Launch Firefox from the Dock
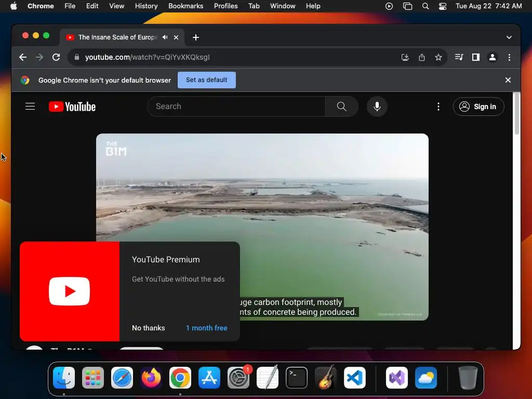The image size is (532, 399). [151, 378]
